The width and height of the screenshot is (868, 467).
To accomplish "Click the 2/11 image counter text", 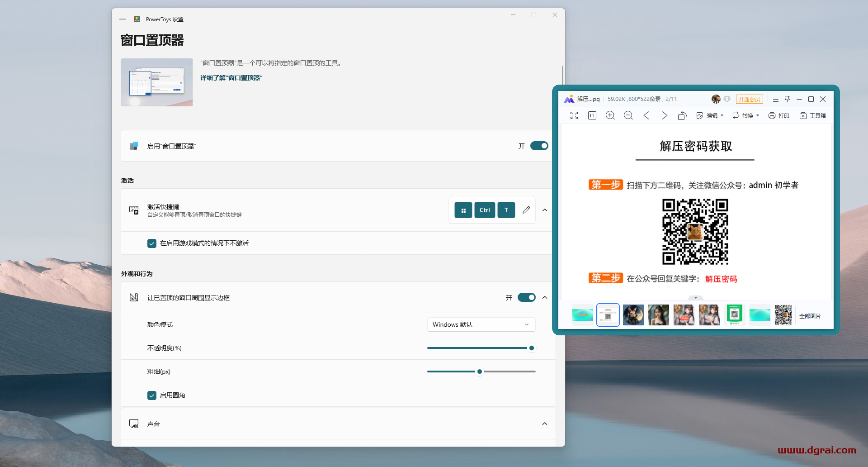I will [671, 99].
